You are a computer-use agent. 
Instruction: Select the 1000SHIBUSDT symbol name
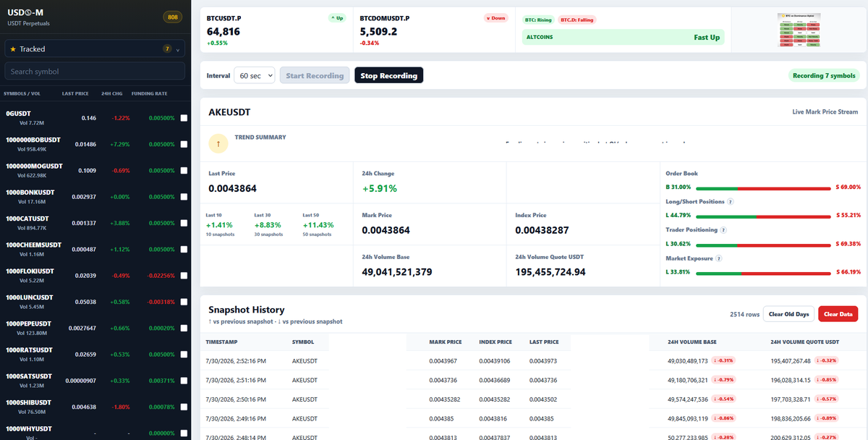click(29, 402)
